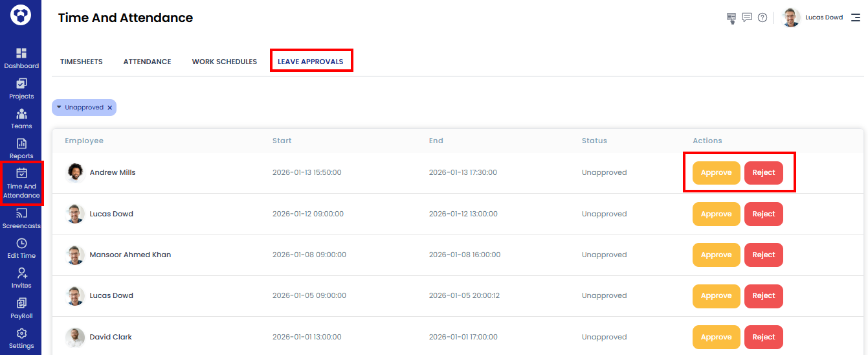Open PayRoll from sidebar

tap(21, 303)
